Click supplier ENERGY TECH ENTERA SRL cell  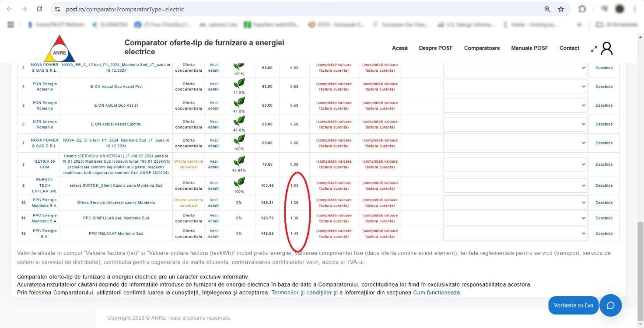45,185
